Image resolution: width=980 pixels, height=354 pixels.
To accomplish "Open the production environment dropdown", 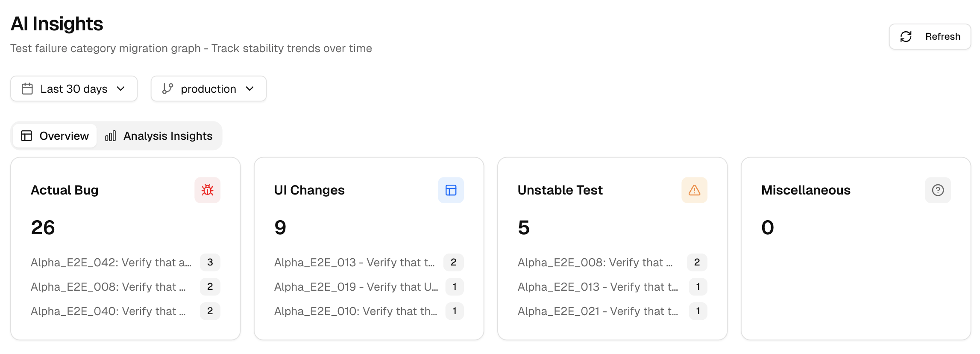I will tap(208, 88).
